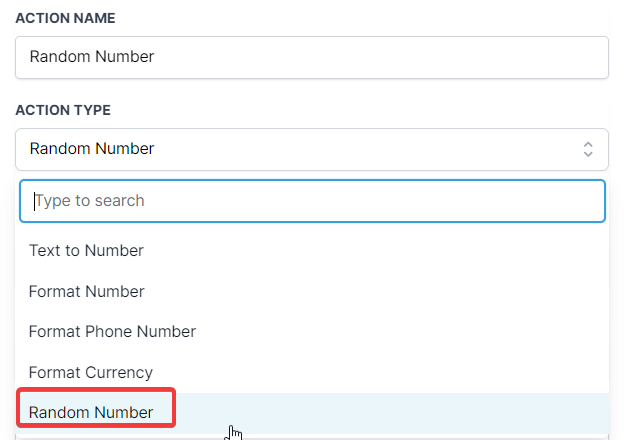Focus the 'Type to search' box
This screenshot has width=634, height=440.
pyautogui.click(x=311, y=200)
